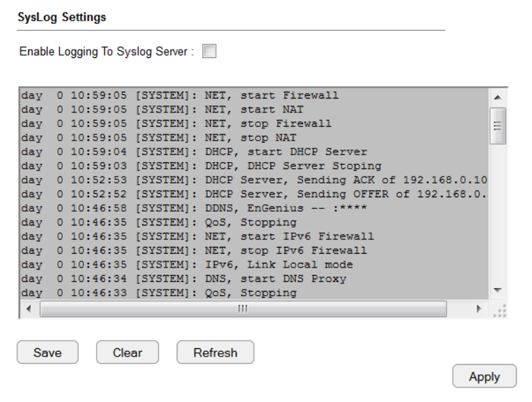Image resolution: width=532 pixels, height=402 pixels.
Task: Click the horizontal scroll right arrow
Action: [479, 309]
